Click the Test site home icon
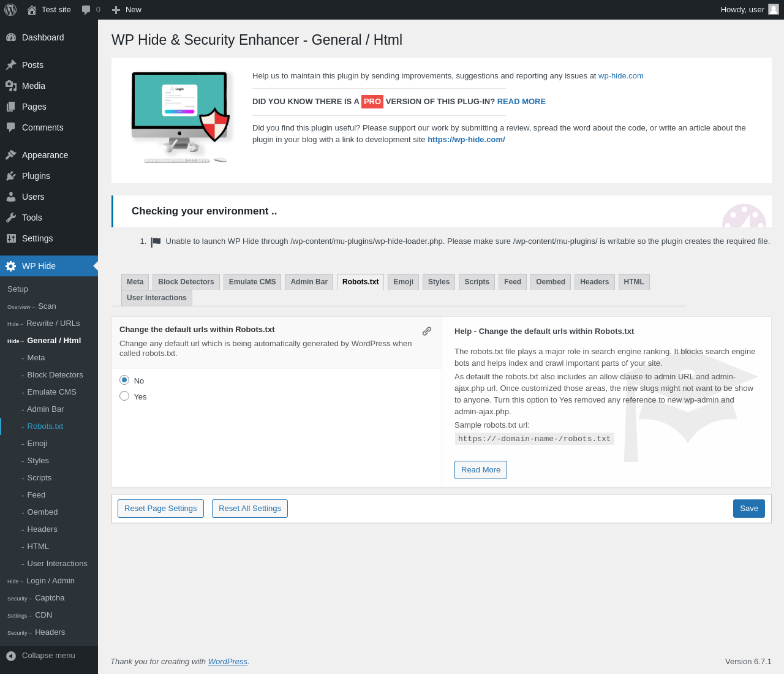 [32, 10]
